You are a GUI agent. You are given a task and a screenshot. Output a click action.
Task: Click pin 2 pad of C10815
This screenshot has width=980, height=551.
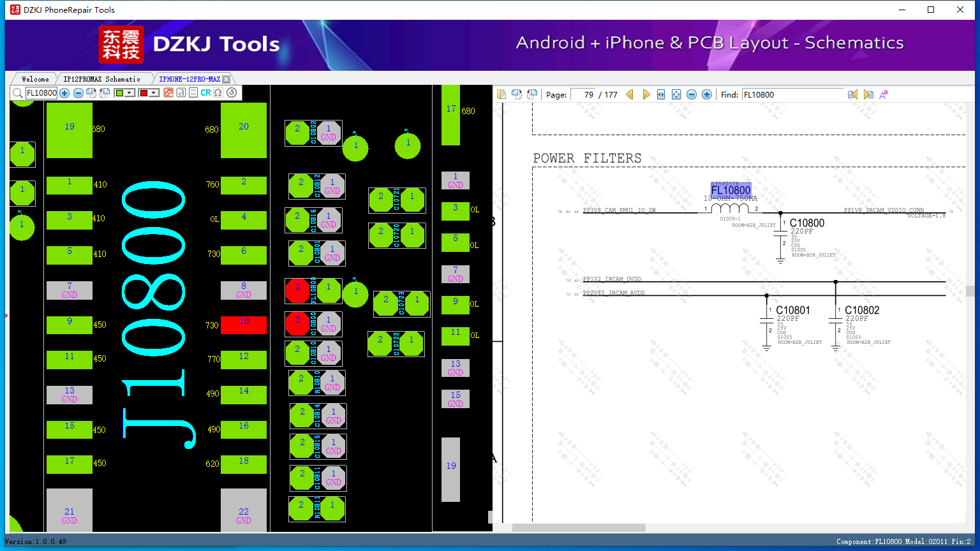[302, 446]
